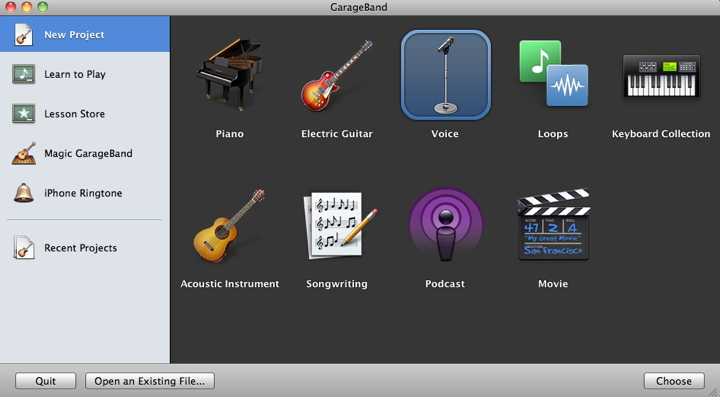Confirm selection with Choose button
Screen dimensions: 720x397
(x=674, y=381)
